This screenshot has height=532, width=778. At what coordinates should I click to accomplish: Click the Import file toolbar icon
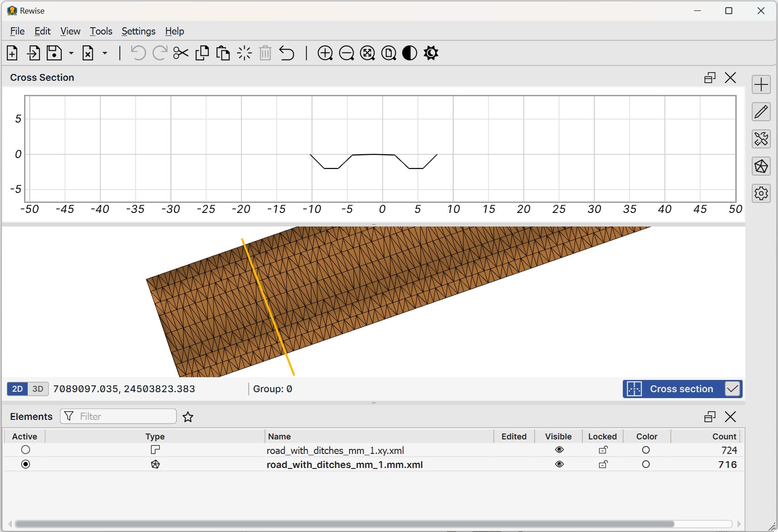33,53
